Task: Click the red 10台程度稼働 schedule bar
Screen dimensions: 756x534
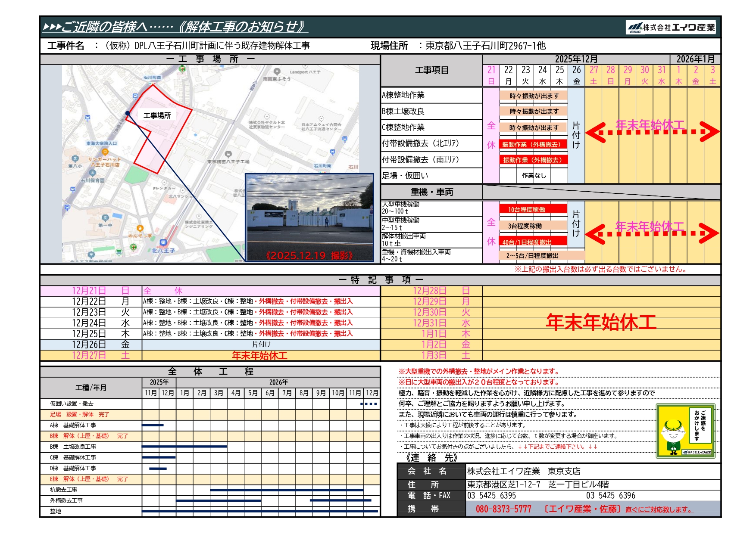Action: pyautogui.click(x=533, y=209)
